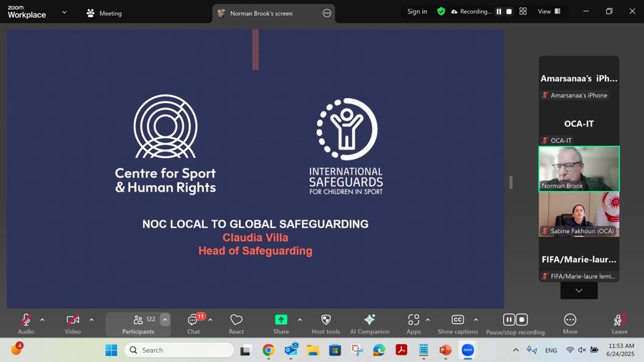Expand participants options arrow
644x362 pixels.
pyautogui.click(x=165, y=320)
